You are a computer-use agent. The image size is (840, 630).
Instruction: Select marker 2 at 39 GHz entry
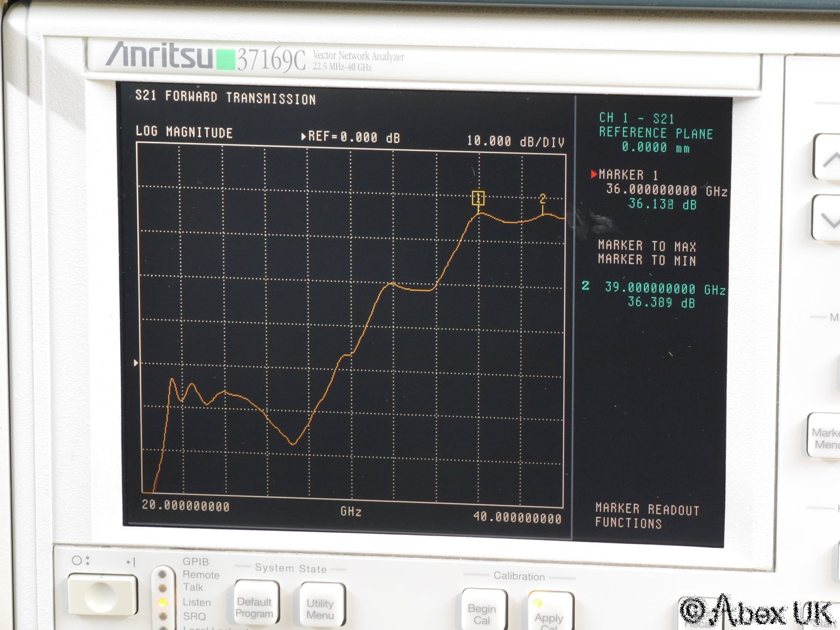[654, 288]
